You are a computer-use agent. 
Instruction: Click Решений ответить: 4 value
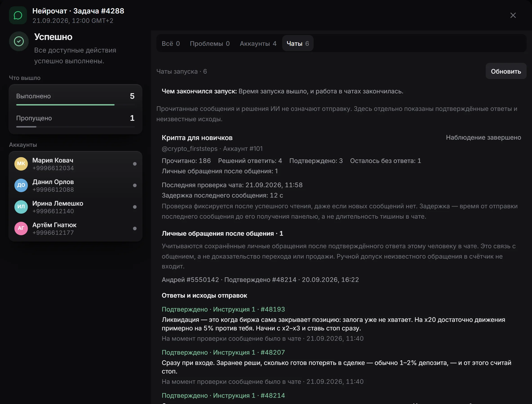coord(250,161)
